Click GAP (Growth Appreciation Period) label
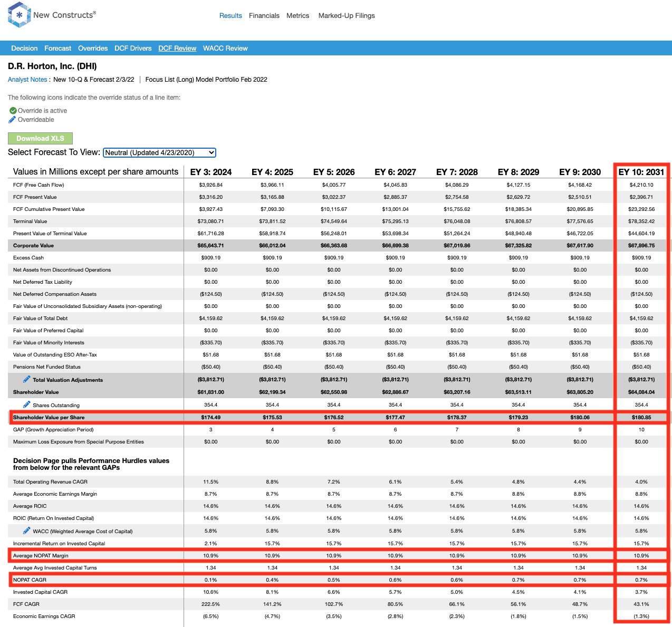Image resolution: width=672 pixels, height=627 pixels. click(53, 430)
